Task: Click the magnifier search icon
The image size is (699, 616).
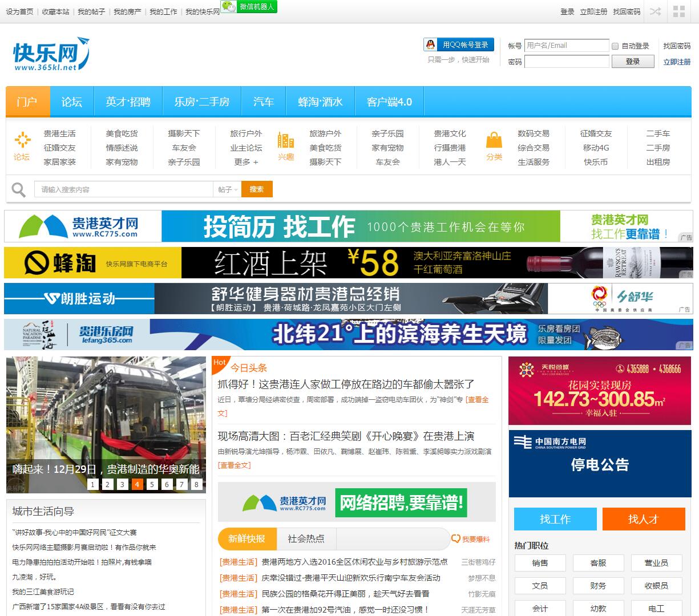Action: 19,189
